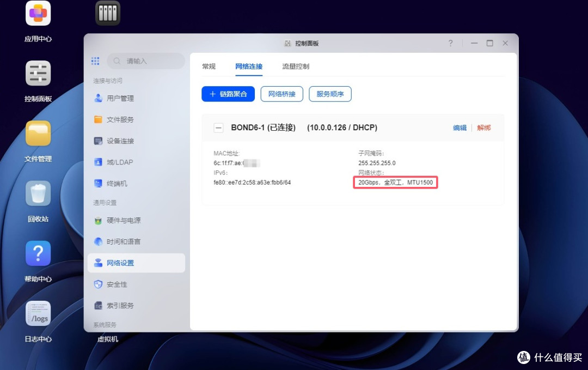588x370 pixels.
Task: Click the magnifier search icon
Action: click(117, 61)
